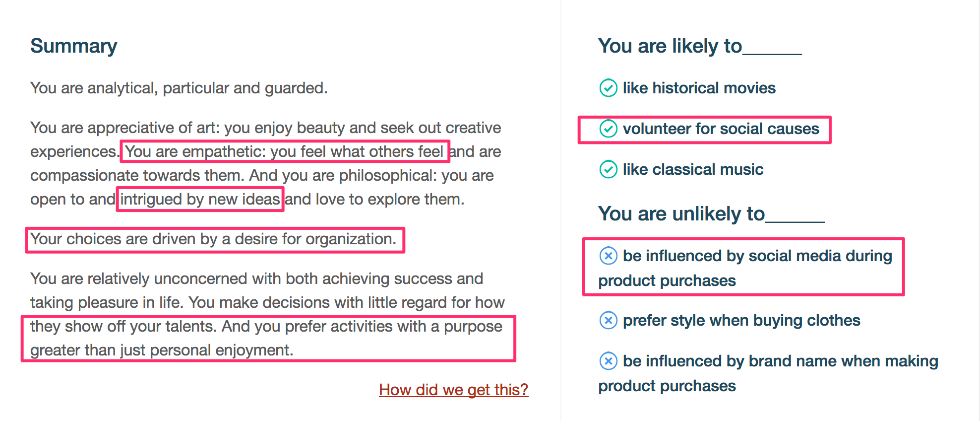The image size is (980, 421).
Task: Click the X icon beside social media influence
Action: [x=609, y=256]
